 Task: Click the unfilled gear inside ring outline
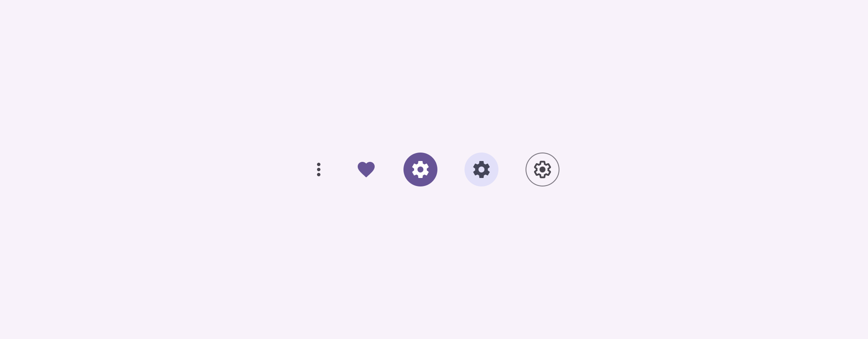[x=542, y=169]
